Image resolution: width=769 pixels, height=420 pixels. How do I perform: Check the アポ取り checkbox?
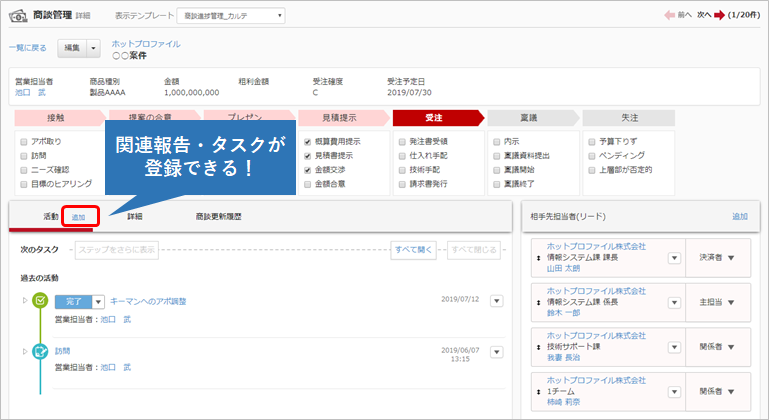coord(24,142)
